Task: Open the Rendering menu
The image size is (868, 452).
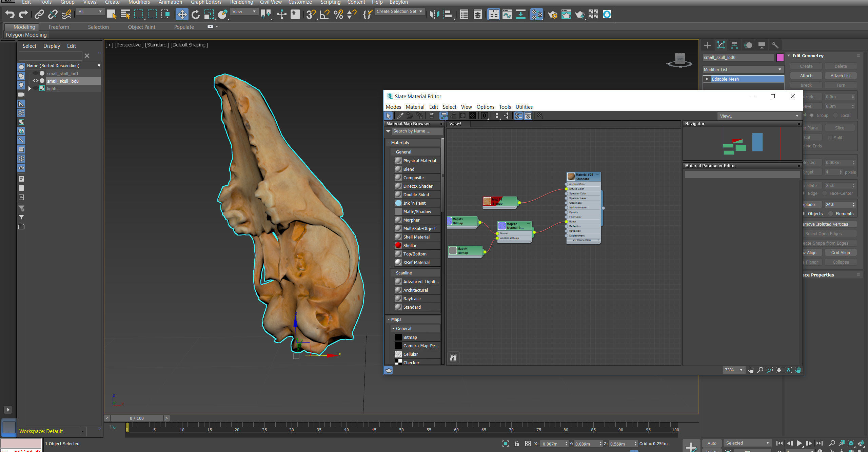Action: pyautogui.click(x=241, y=2)
